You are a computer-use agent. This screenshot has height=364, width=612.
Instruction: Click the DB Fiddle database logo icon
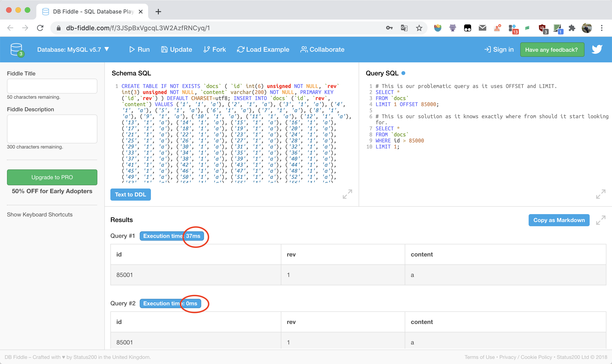(x=17, y=50)
